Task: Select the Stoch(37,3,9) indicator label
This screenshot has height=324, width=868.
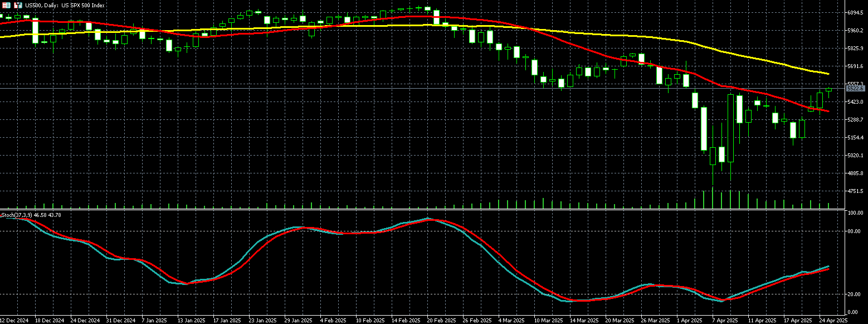Action: [x=31, y=215]
